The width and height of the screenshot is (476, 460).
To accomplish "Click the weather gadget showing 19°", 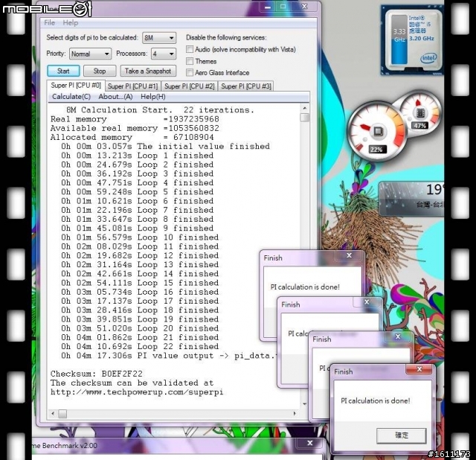I will coord(411,199).
